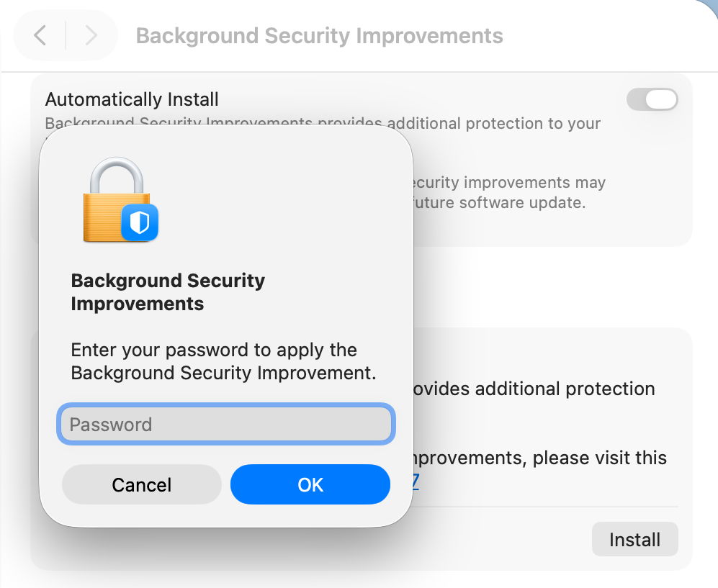Screen dimensions: 718x588
Task: Click the back chevron in the header
Action: click(40, 35)
